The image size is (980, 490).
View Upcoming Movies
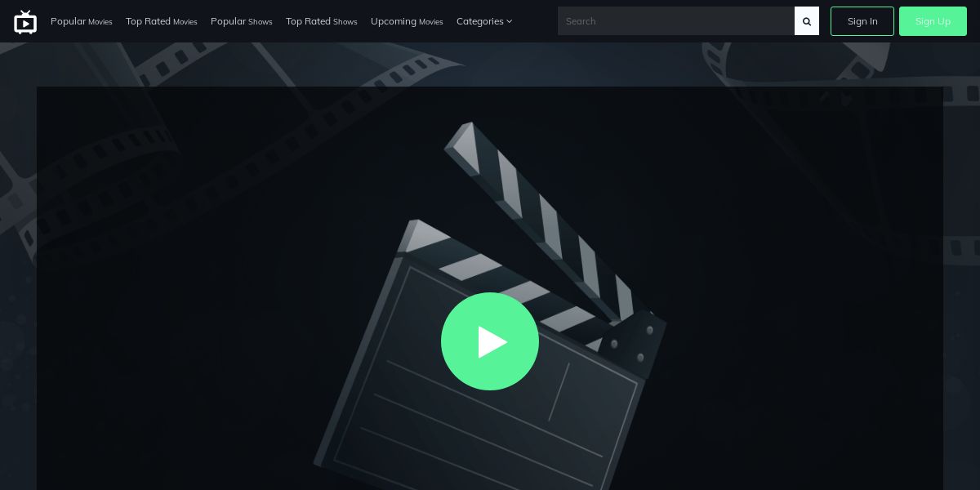[407, 21]
